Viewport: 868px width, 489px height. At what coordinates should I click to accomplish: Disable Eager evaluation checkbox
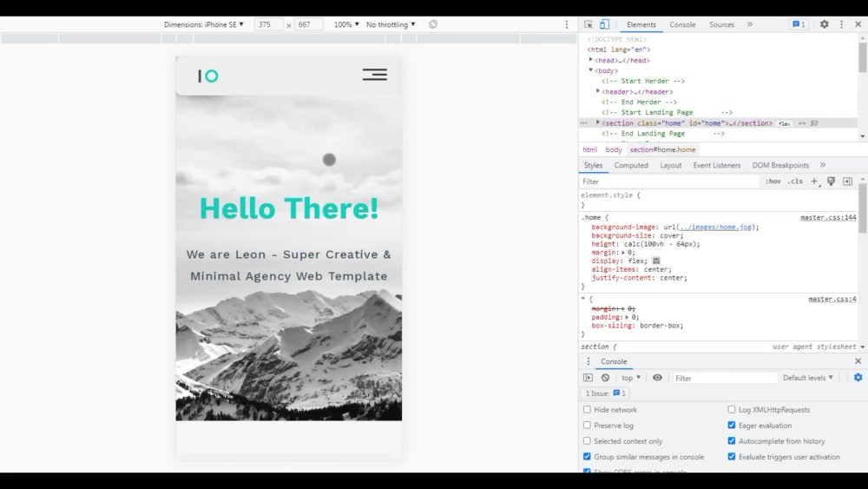(731, 426)
